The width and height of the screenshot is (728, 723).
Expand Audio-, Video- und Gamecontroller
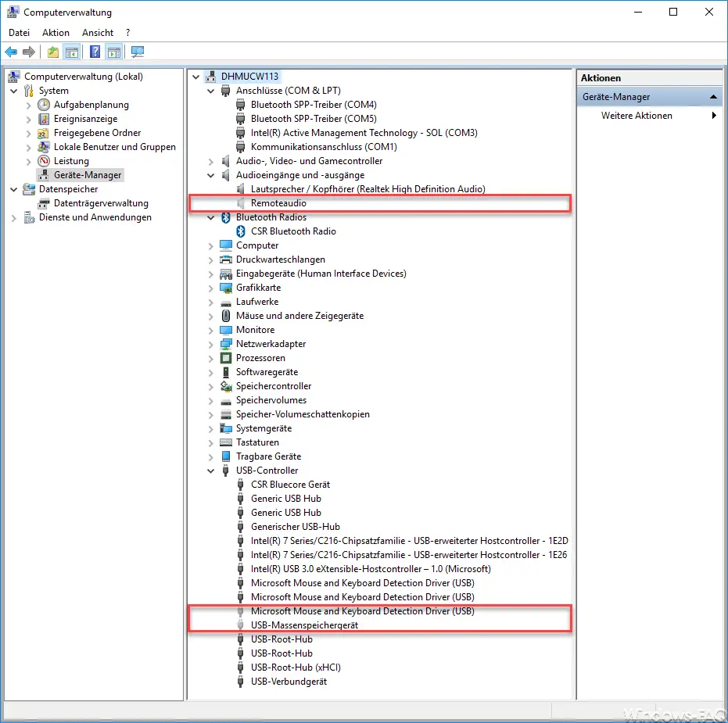pos(211,162)
